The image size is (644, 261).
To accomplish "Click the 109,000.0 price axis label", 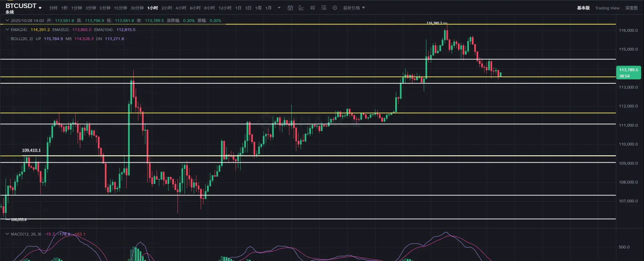I will 628,163.
